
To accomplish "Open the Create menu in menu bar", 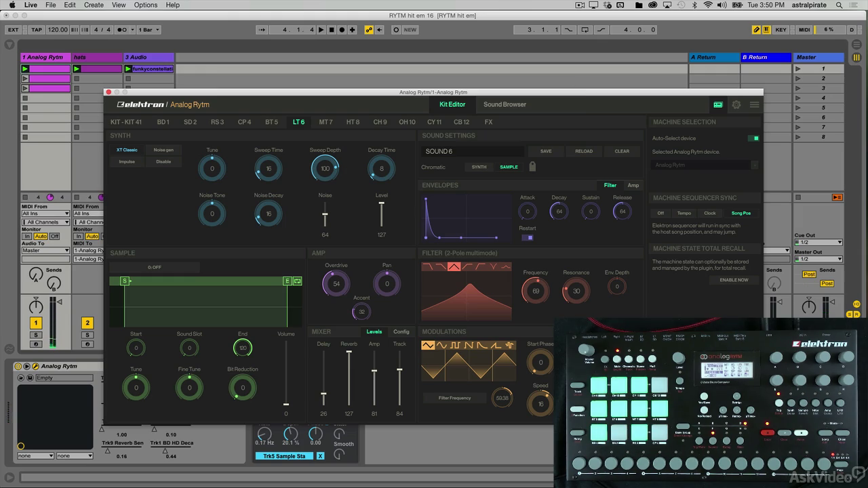I will coord(94,5).
